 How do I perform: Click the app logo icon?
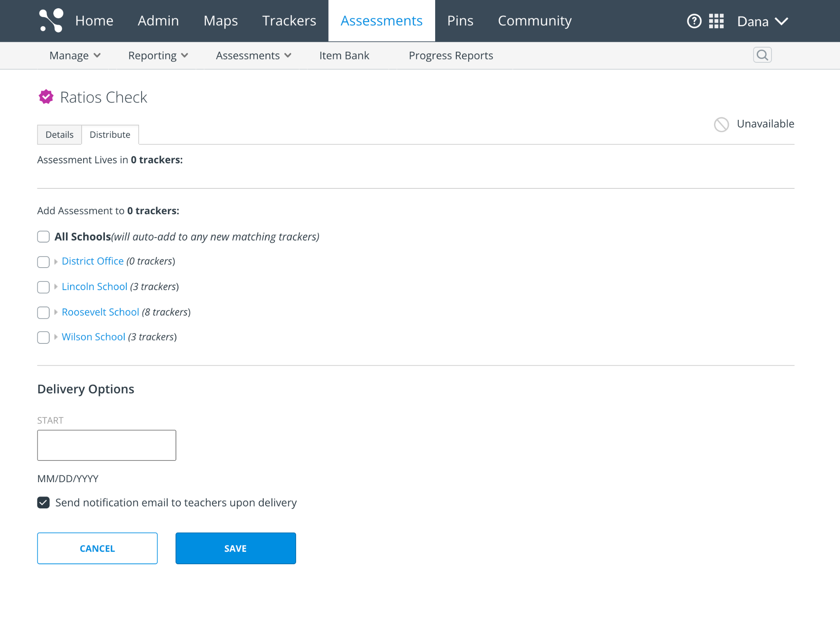51,20
